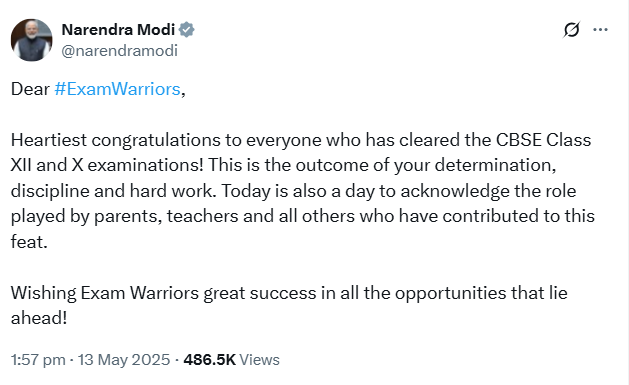Click the closing word ahead!
Viewport: 629px width, 385px height.
pyautogui.click(x=39, y=318)
